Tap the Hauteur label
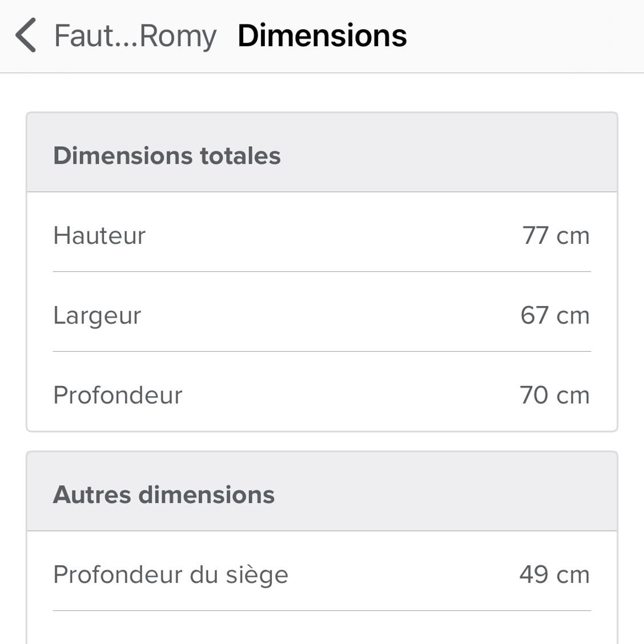The width and height of the screenshot is (644, 644). click(99, 235)
